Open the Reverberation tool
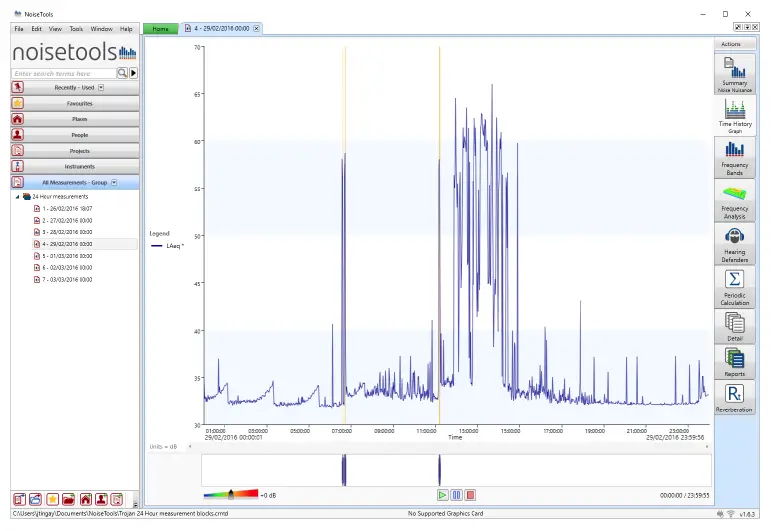 pyautogui.click(x=734, y=396)
